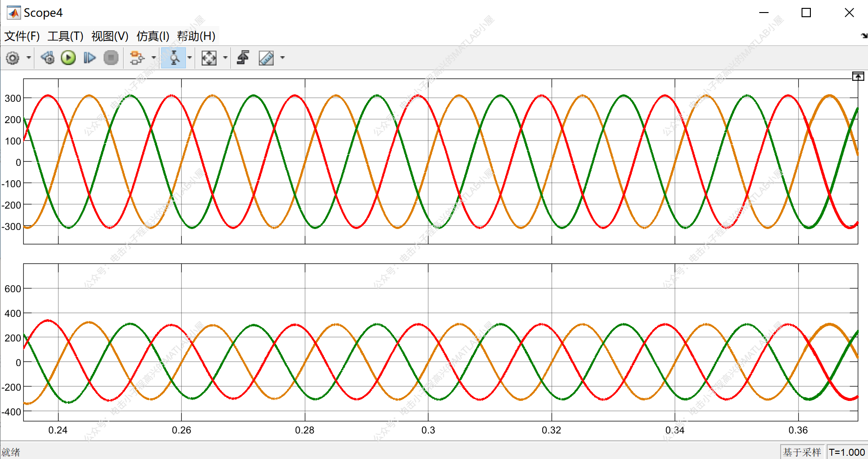Viewport: 868px width, 459px height.
Task: Stop the simulation
Action: click(111, 58)
